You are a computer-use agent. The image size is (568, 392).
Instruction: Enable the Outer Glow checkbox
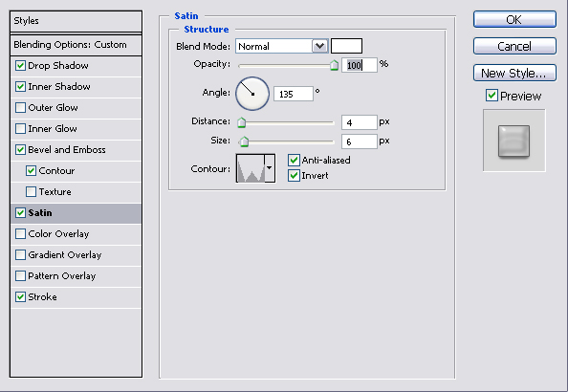[x=21, y=108]
